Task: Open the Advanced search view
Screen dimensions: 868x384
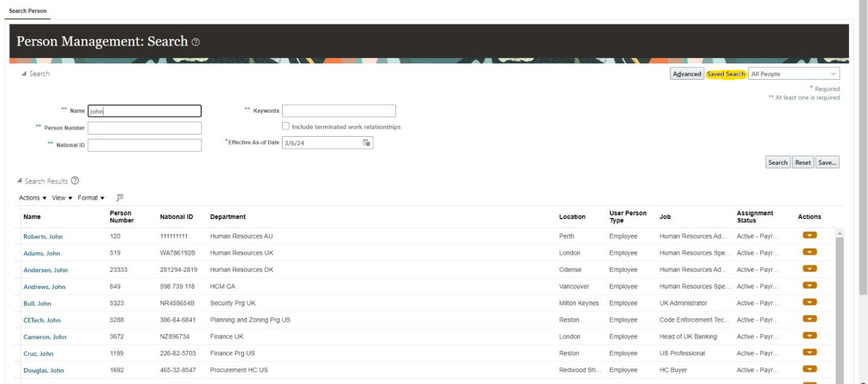Action: [x=686, y=73]
